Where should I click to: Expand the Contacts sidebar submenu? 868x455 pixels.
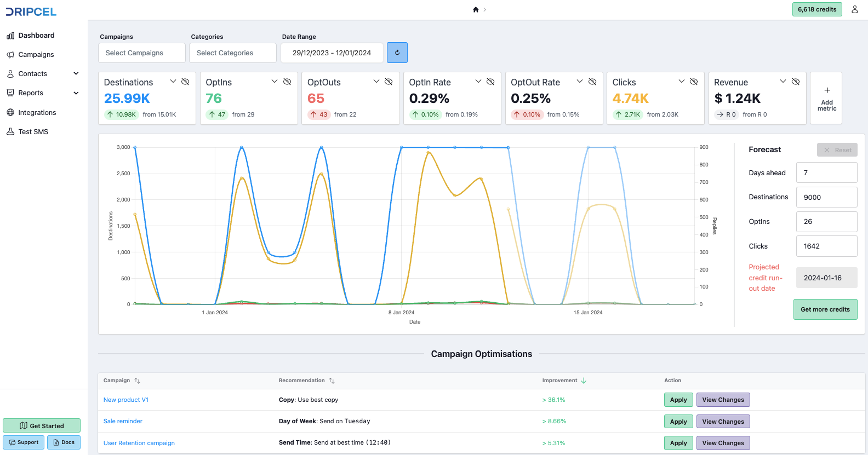(x=76, y=73)
